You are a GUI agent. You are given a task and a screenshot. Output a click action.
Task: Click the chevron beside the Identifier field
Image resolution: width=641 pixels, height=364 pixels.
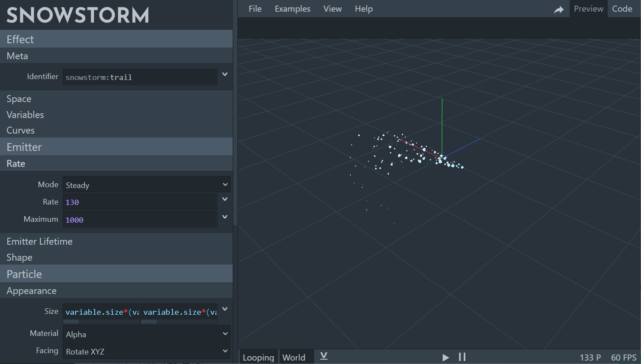(225, 74)
